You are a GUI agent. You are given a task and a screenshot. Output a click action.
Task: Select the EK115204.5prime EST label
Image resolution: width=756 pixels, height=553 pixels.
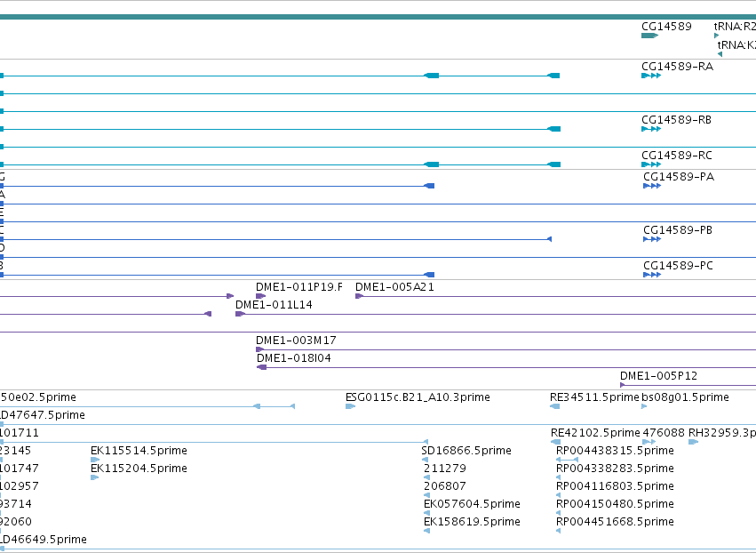pyautogui.click(x=139, y=469)
